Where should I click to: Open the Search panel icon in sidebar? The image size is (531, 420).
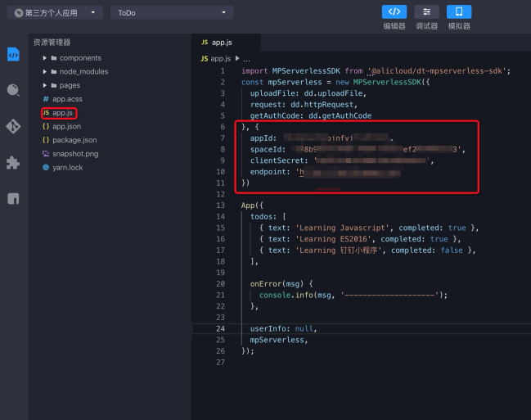pyautogui.click(x=13, y=90)
